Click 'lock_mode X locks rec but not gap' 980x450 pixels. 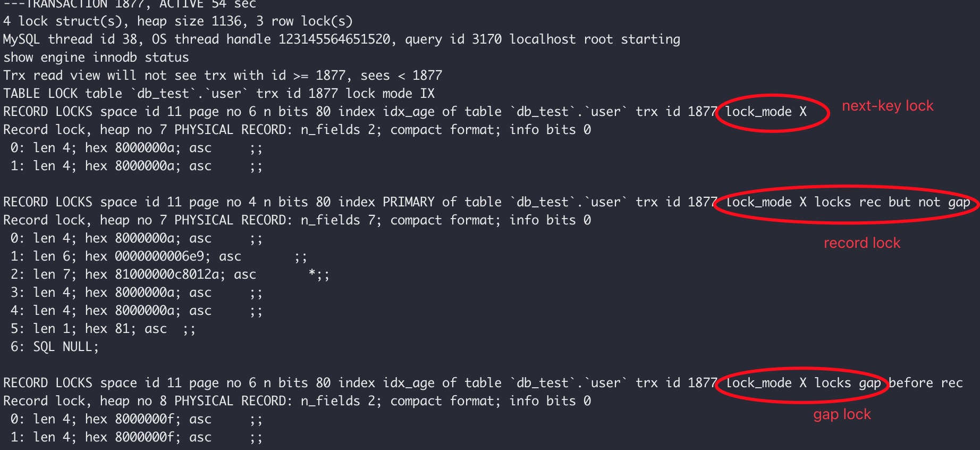(848, 203)
